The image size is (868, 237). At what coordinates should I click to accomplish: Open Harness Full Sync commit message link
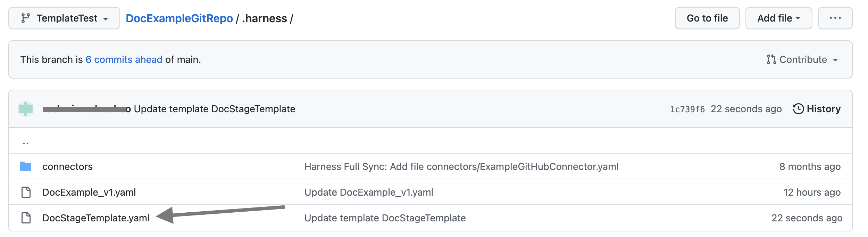pyautogui.click(x=461, y=167)
